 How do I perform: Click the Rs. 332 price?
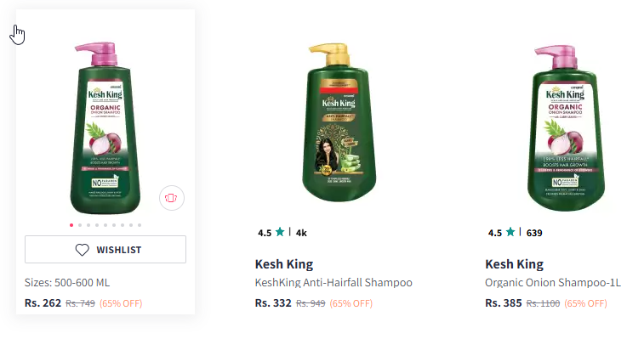pos(273,303)
